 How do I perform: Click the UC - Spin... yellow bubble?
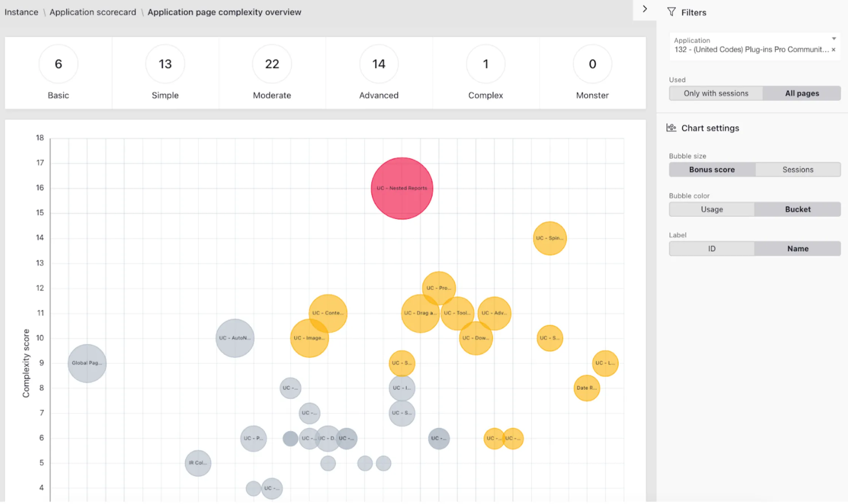550,238
